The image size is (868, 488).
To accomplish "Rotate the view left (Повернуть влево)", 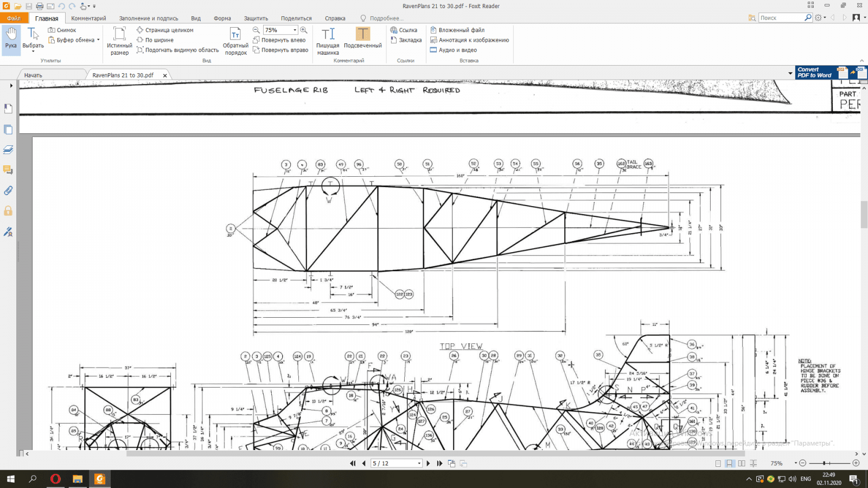I will point(279,40).
